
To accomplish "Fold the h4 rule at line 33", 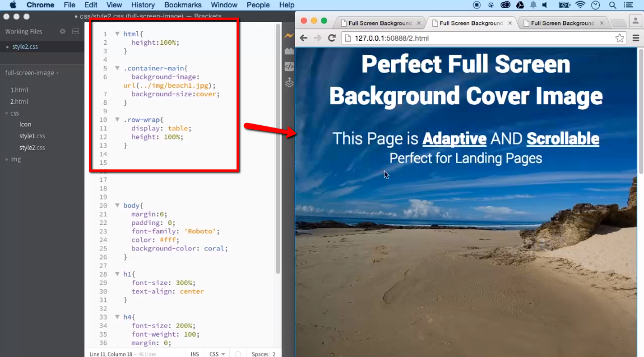I will coord(117,316).
